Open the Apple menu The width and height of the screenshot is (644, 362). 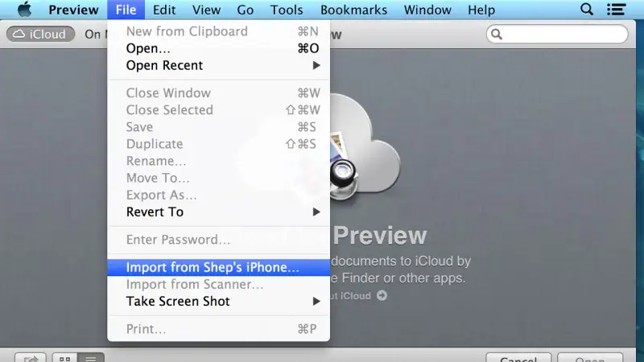(24, 9)
